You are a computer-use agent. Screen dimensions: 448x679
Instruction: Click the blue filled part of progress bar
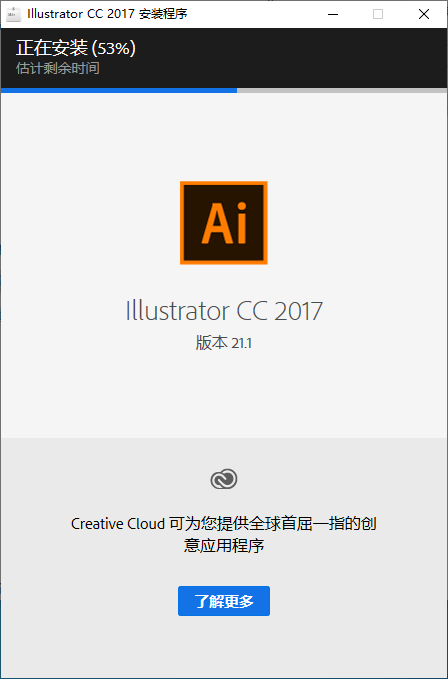pos(119,91)
